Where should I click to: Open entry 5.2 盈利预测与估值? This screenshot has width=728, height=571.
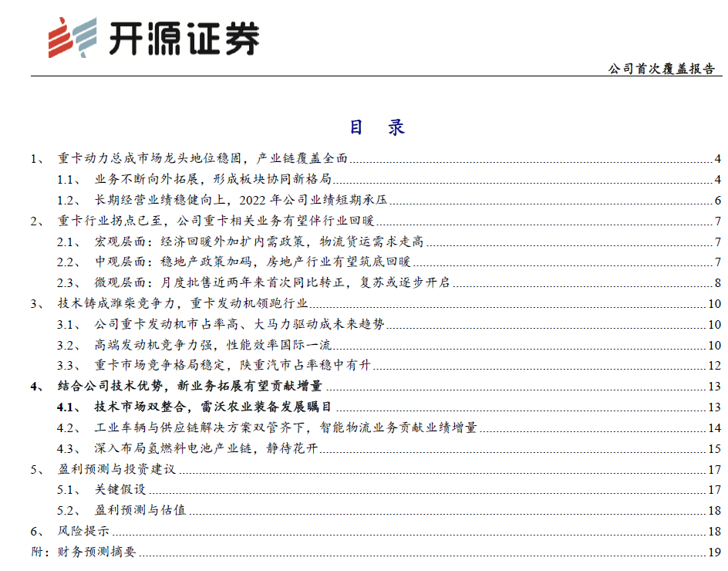tap(389, 510)
